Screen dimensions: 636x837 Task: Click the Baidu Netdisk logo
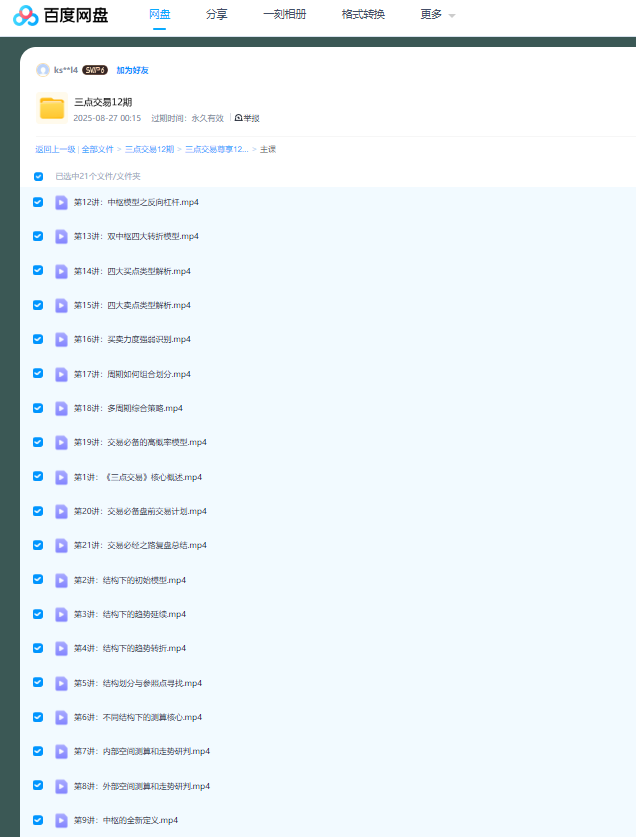(x=60, y=15)
